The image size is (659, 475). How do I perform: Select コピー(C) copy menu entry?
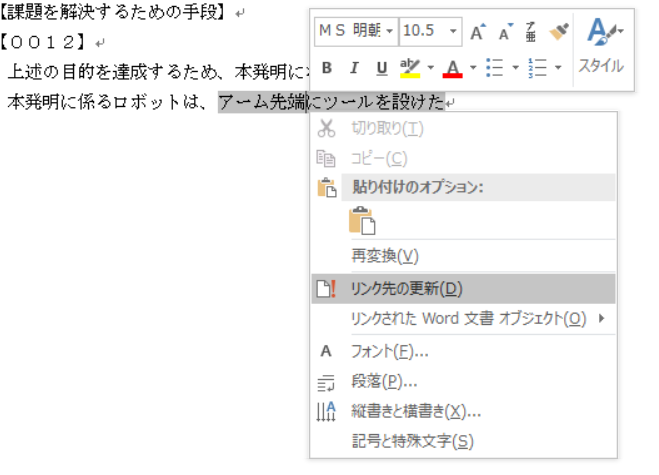[x=463, y=158]
